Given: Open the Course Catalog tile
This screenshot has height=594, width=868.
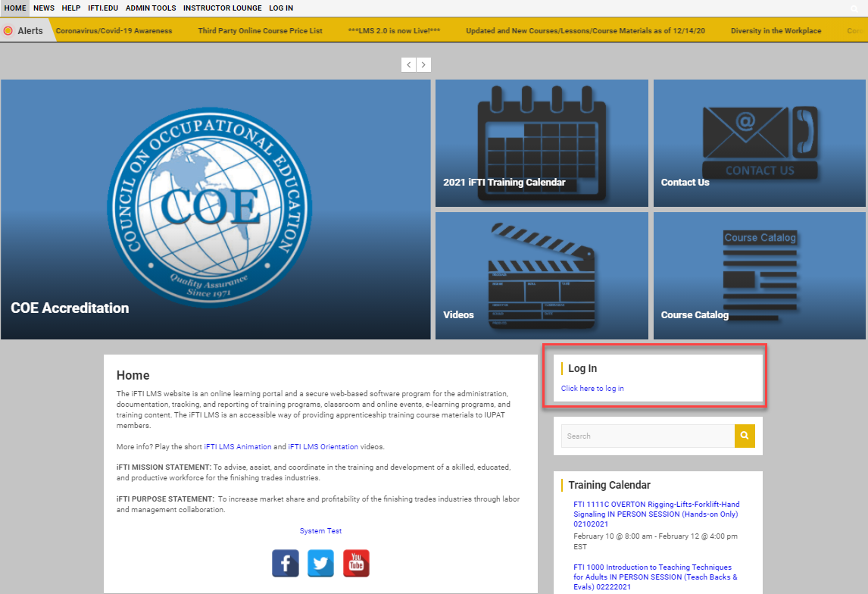Looking at the screenshot, I should pyautogui.click(x=759, y=276).
